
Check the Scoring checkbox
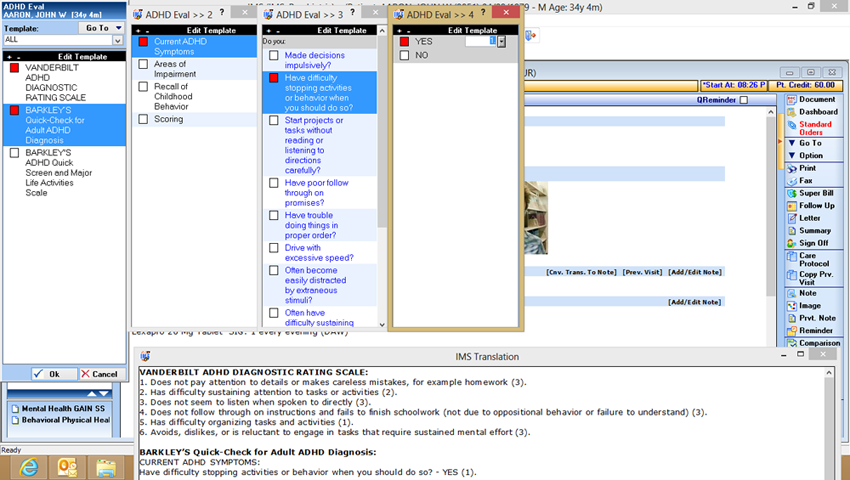pos(143,119)
